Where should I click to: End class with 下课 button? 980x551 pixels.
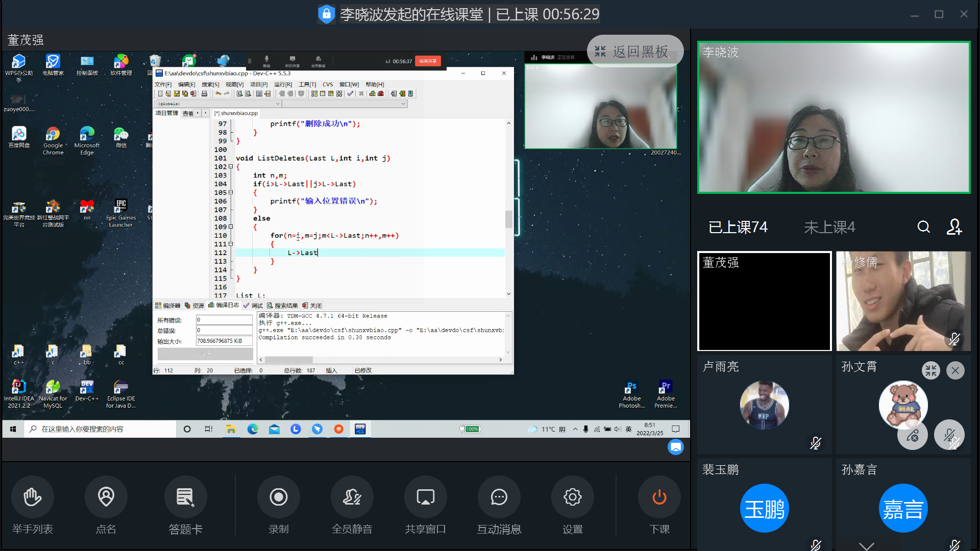[659, 497]
